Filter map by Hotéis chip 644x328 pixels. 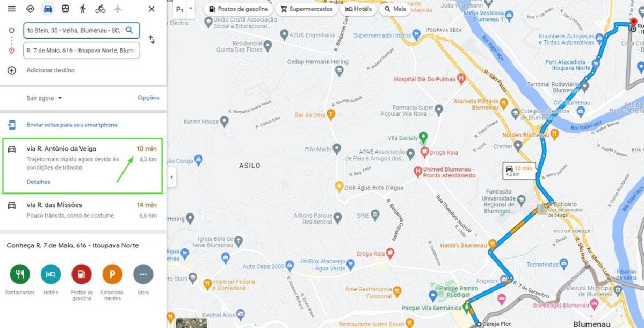[x=358, y=9]
